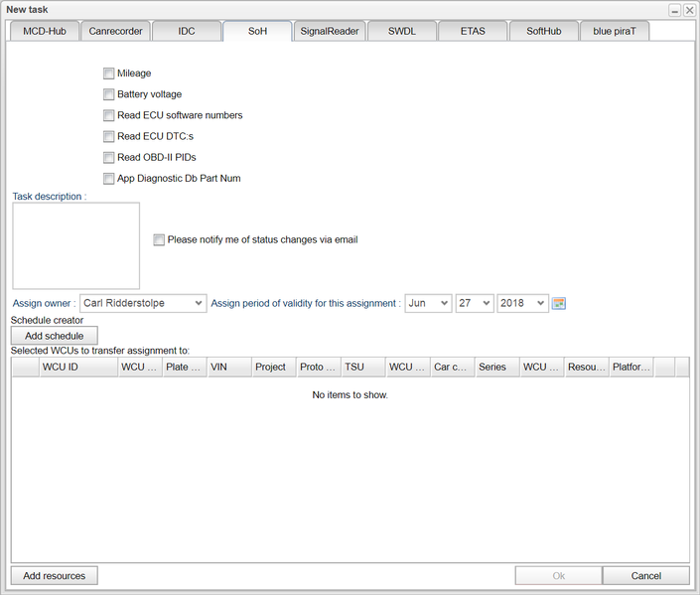Open the Assign owner dropdown
Image resolution: width=700 pixels, height=595 pixels.
coord(143,303)
